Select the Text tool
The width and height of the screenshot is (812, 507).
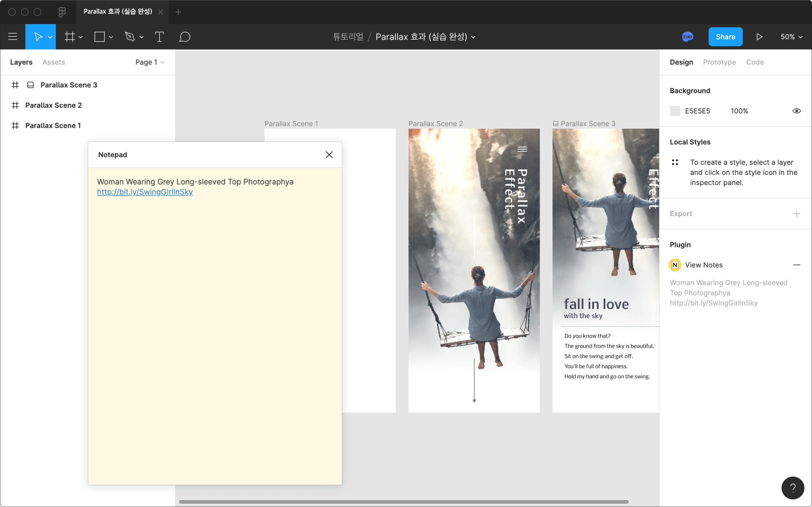159,36
